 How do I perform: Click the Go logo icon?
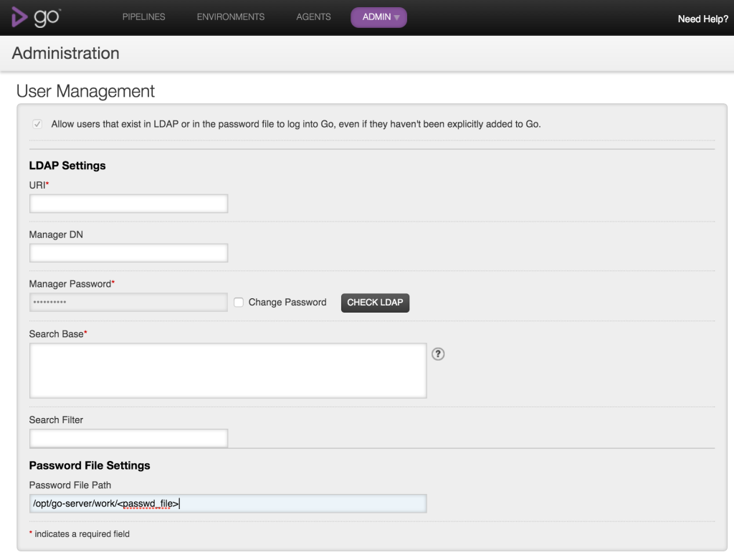point(35,18)
